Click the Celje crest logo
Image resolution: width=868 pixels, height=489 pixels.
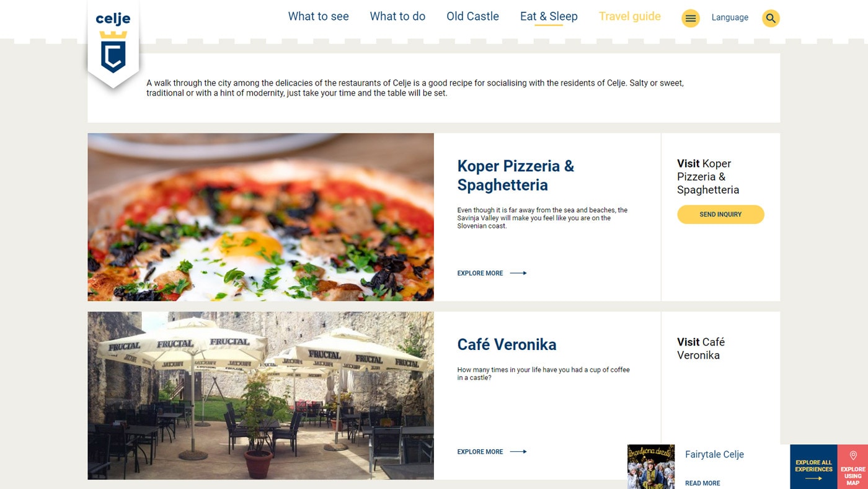point(113,43)
